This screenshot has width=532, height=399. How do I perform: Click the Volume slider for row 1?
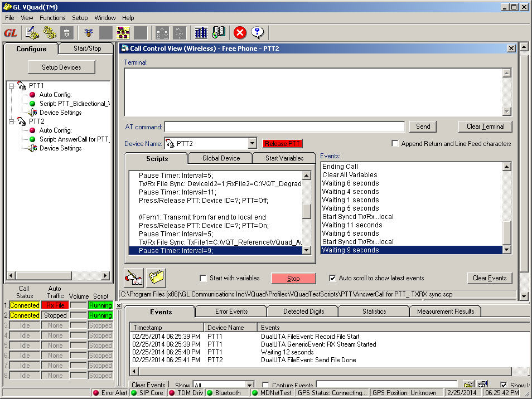pyautogui.click(x=79, y=305)
